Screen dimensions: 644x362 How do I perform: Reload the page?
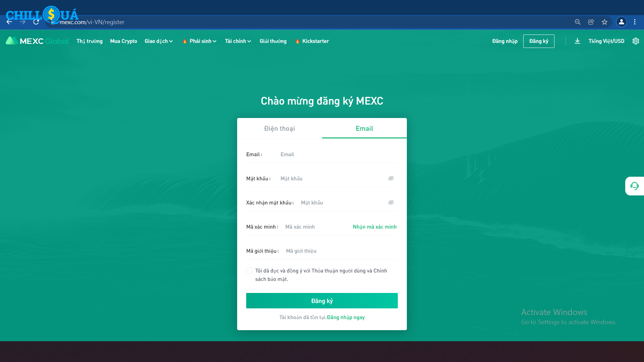[36, 22]
